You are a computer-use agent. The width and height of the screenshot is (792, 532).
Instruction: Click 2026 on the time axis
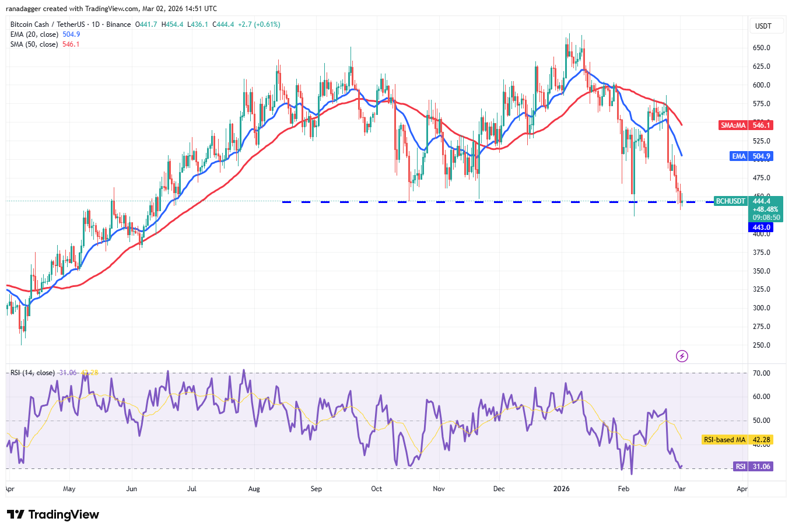click(x=562, y=489)
